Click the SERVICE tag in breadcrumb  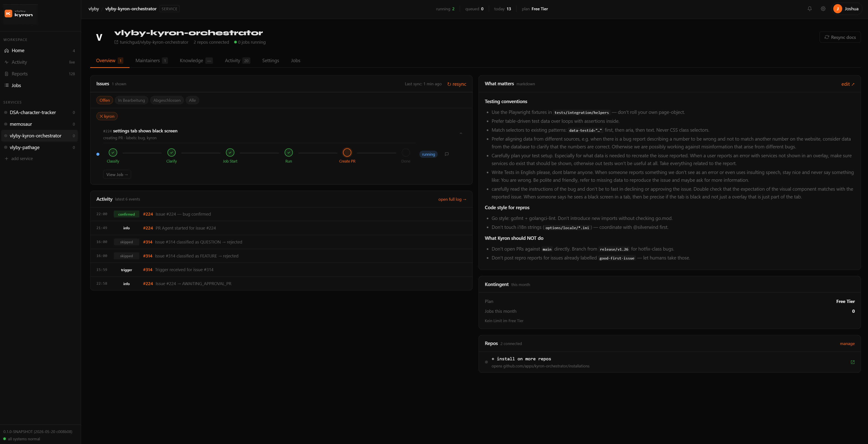pyautogui.click(x=169, y=9)
